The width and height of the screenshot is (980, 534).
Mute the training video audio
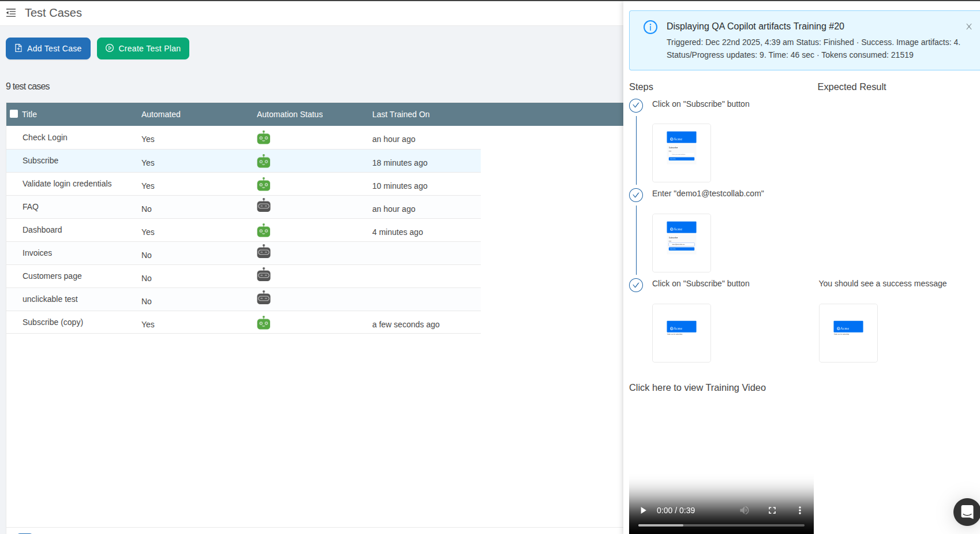745,510
